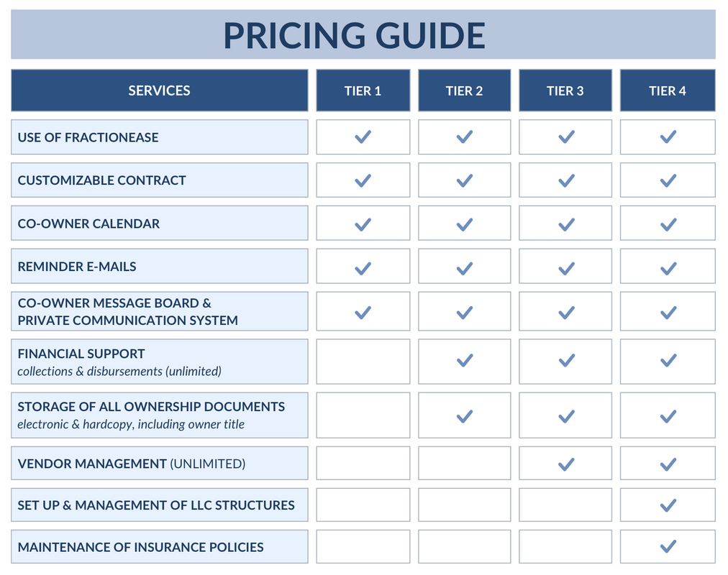Click the Tier 1 column header
This screenshot has width=728, height=575.
(363, 91)
